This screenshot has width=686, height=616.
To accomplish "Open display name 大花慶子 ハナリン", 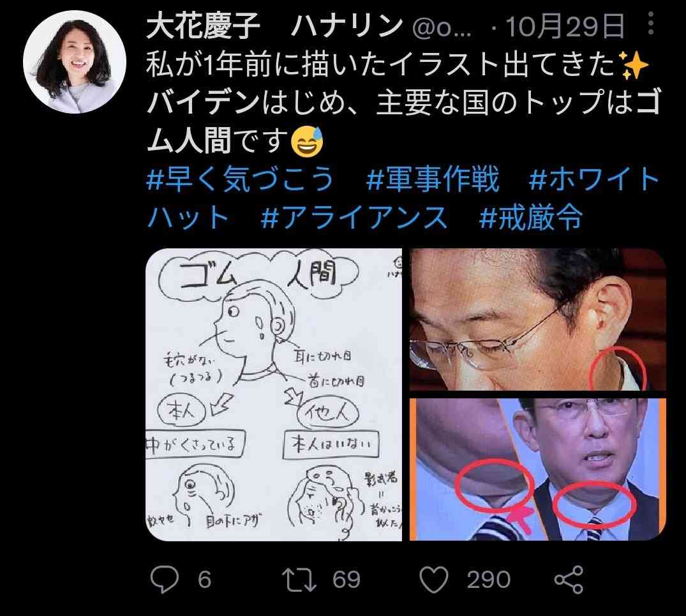I will (274, 26).
